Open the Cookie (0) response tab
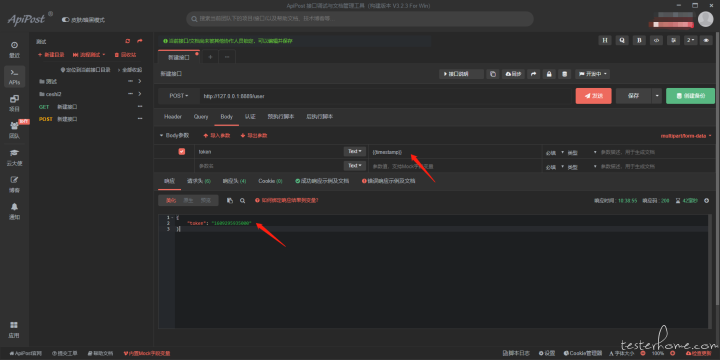The width and height of the screenshot is (720, 360). [x=270, y=181]
